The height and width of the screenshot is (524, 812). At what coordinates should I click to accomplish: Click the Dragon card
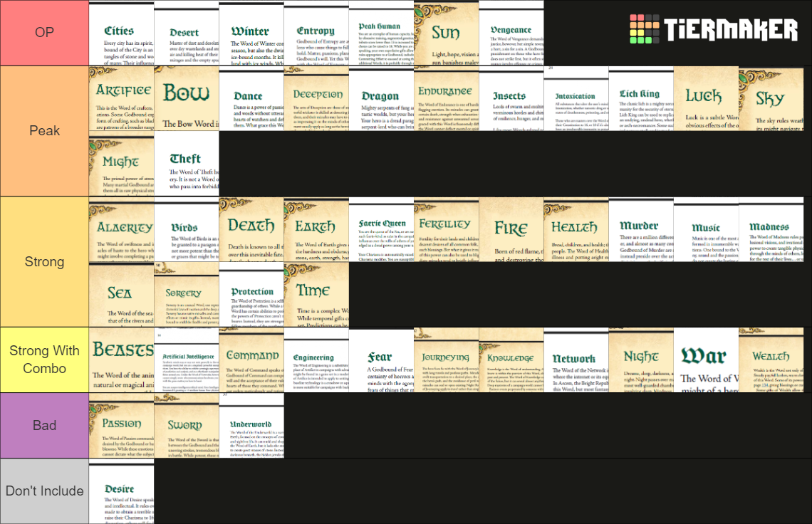point(381,98)
